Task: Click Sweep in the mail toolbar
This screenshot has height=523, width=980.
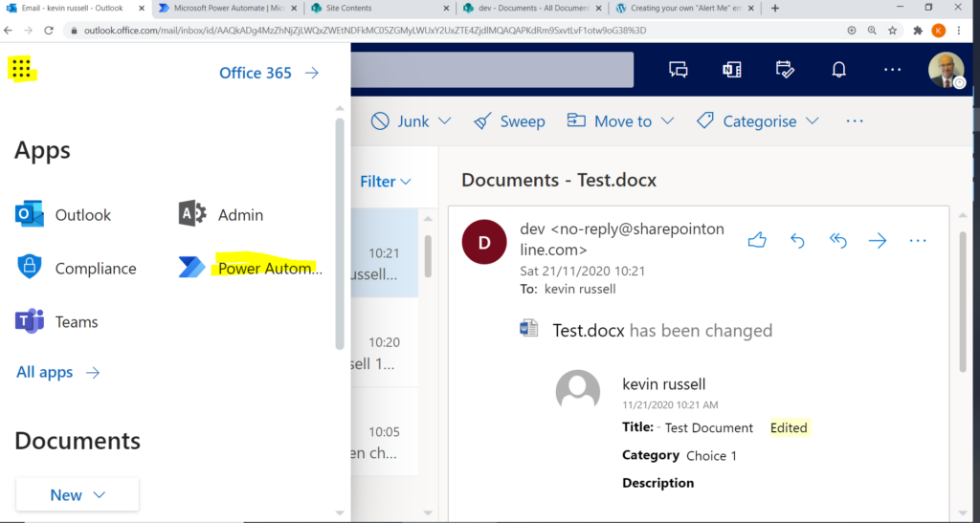Action: click(509, 121)
